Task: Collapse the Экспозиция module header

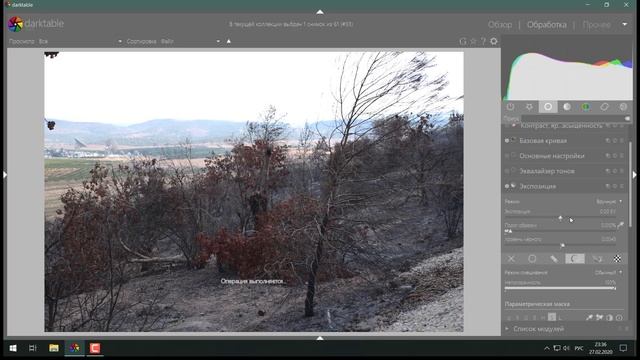Action: pos(538,186)
